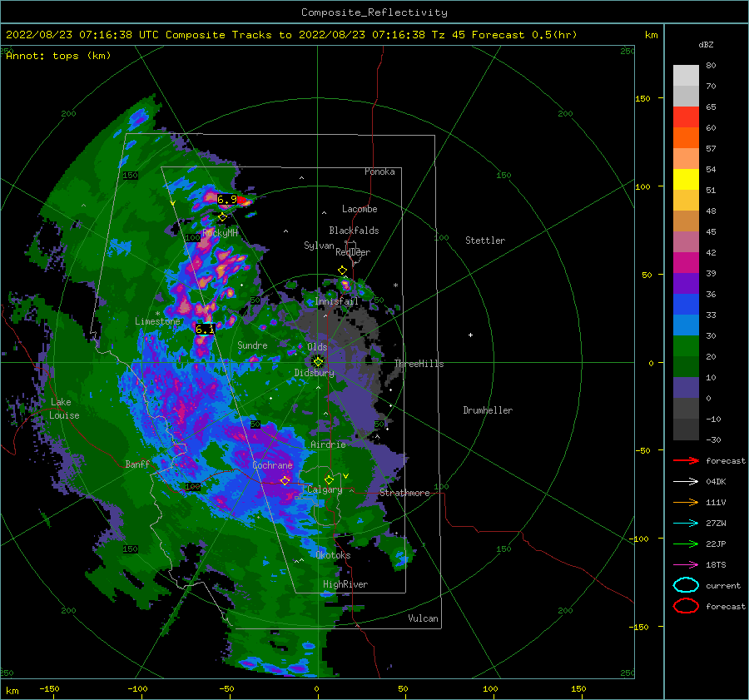The image size is (749, 700).
Task: Click the radar site marker at map origin
Action: tap(318, 362)
